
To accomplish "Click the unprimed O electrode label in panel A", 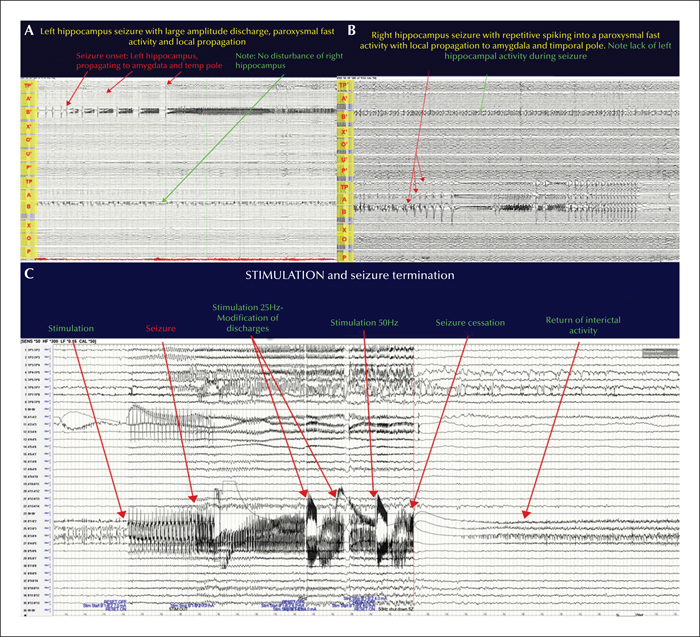I will pyautogui.click(x=29, y=238).
